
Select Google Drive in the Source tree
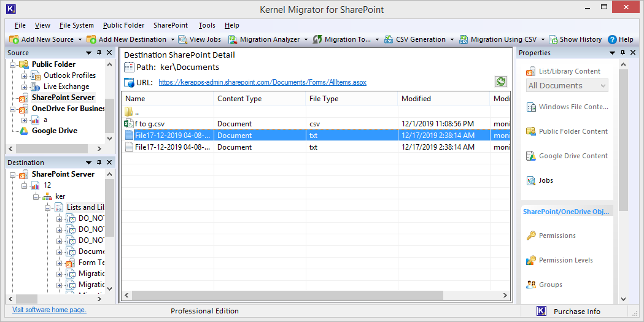54,131
